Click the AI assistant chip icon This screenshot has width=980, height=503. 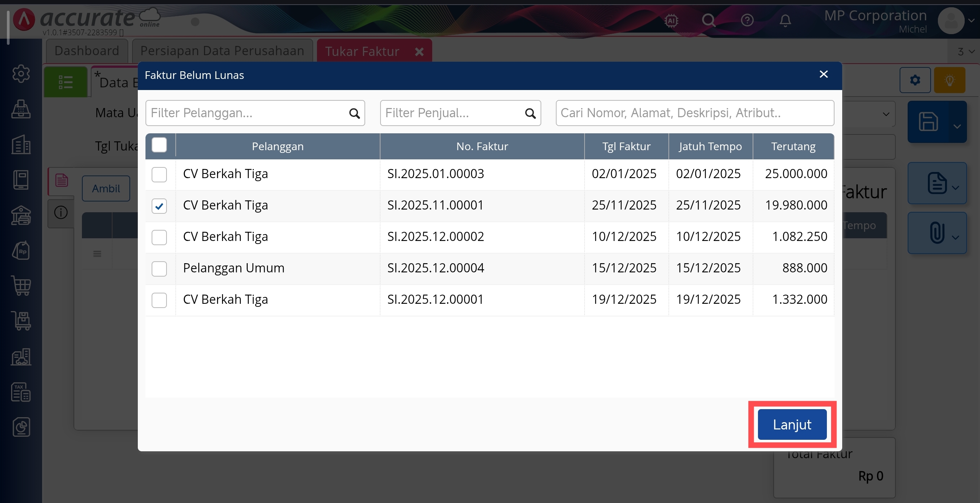tap(671, 20)
